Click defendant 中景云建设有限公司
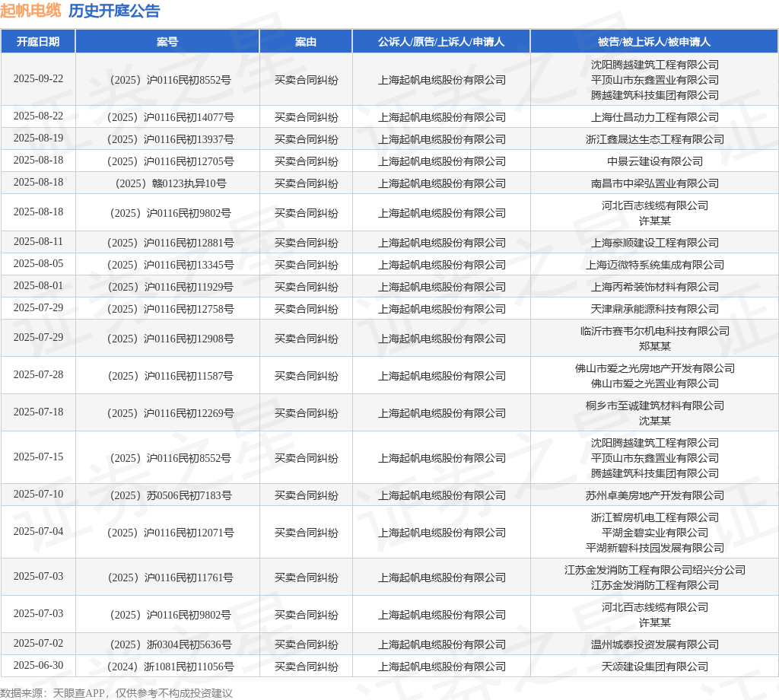This screenshot has height=700, width=779. click(654, 161)
